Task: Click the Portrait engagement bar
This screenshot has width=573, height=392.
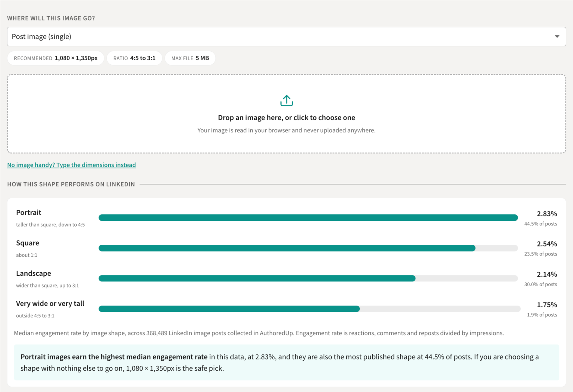Action: [x=308, y=218]
